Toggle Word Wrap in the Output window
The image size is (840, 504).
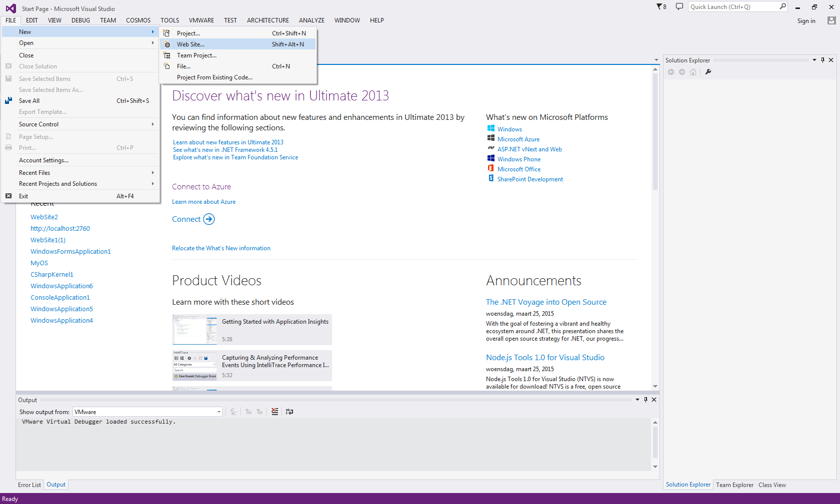click(x=289, y=412)
